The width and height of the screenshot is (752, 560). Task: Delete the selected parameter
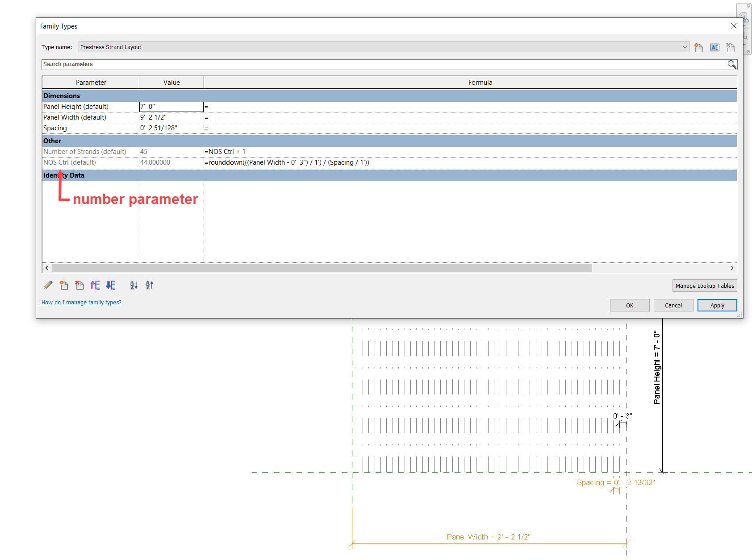coord(79,285)
